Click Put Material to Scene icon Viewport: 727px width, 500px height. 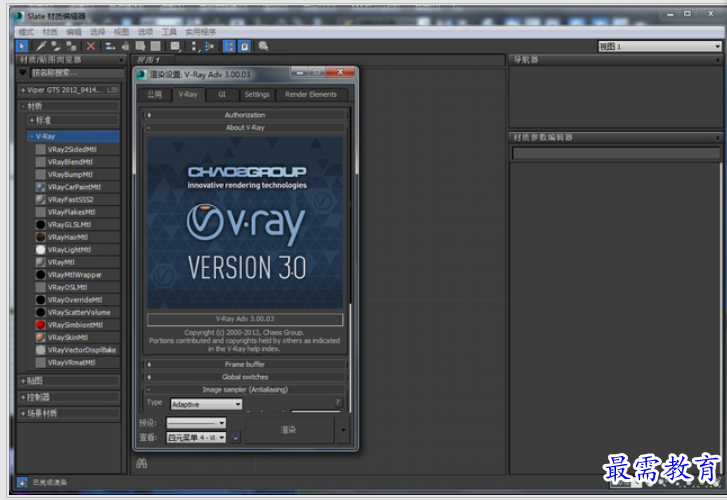[x=56, y=46]
